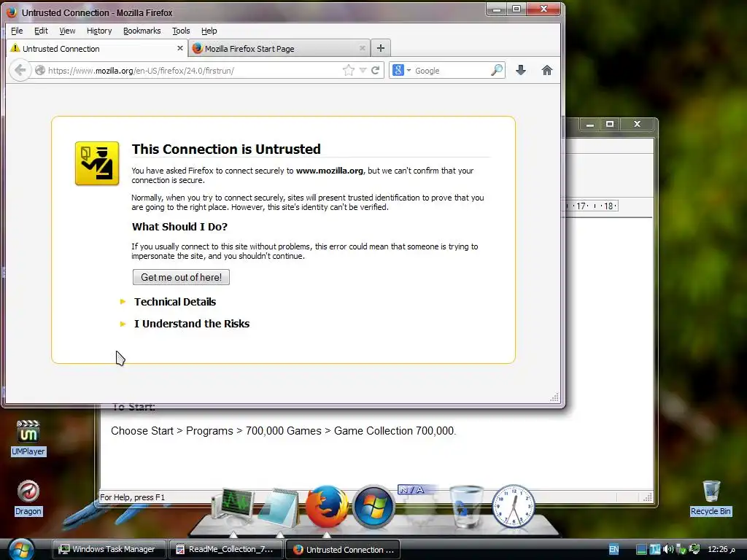
Task: Open the Tools menu
Action: (181, 31)
